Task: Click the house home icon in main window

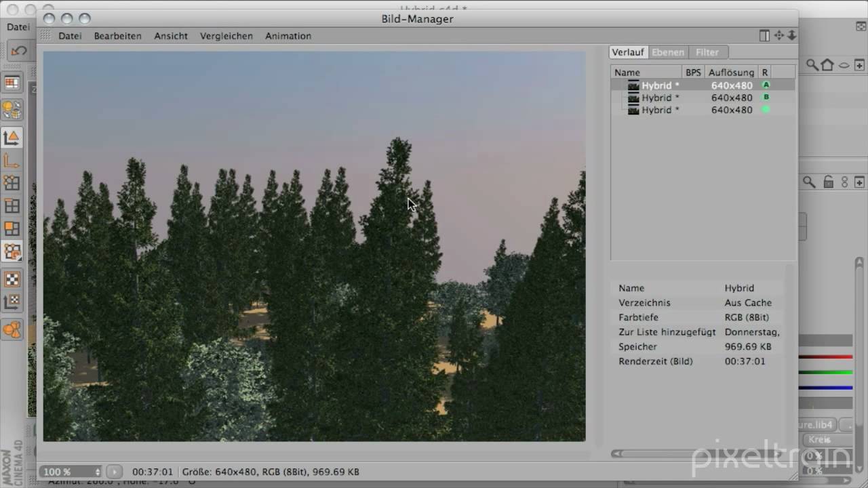Action: point(827,65)
